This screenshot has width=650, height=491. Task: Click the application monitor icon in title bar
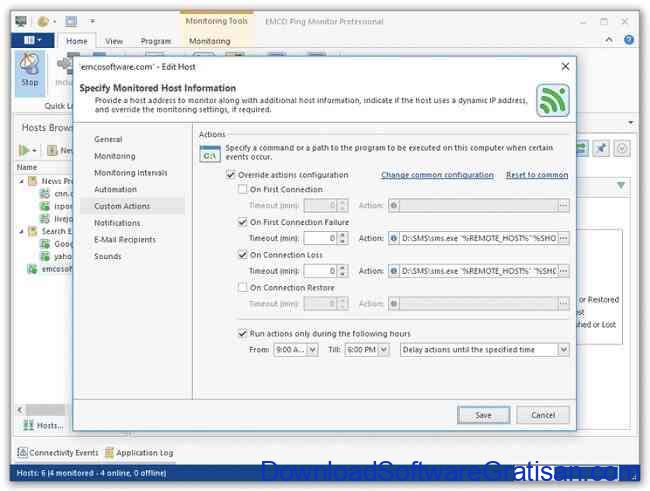(21, 21)
